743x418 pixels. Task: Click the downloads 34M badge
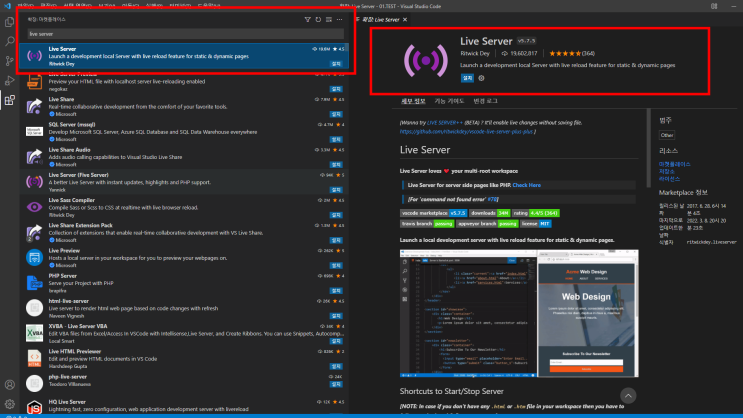click(x=489, y=213)
